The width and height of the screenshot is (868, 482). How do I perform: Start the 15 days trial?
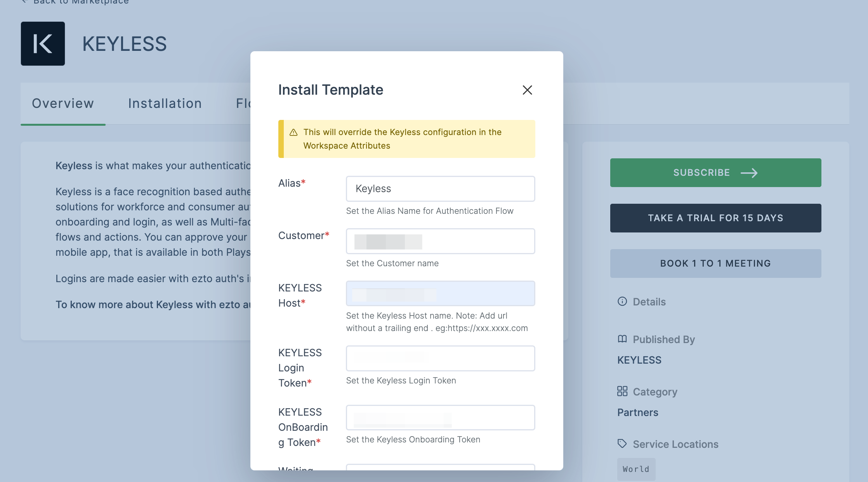pos(715,218)
